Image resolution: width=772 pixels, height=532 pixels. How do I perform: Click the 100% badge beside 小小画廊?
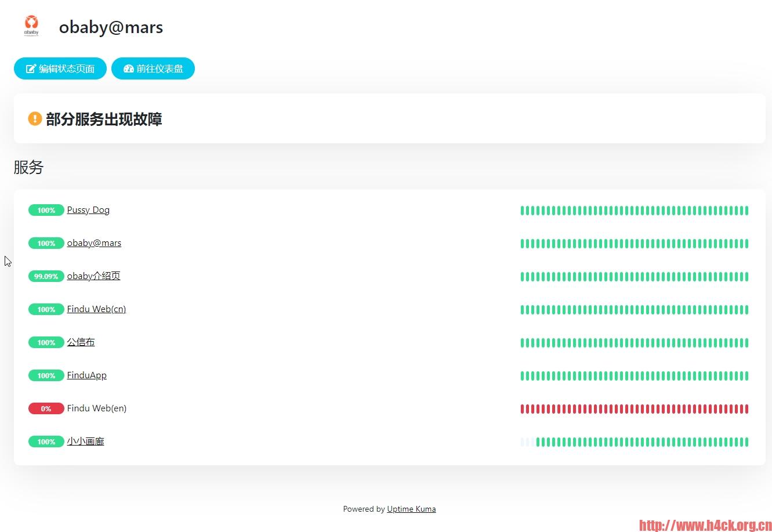coord(46,441)
